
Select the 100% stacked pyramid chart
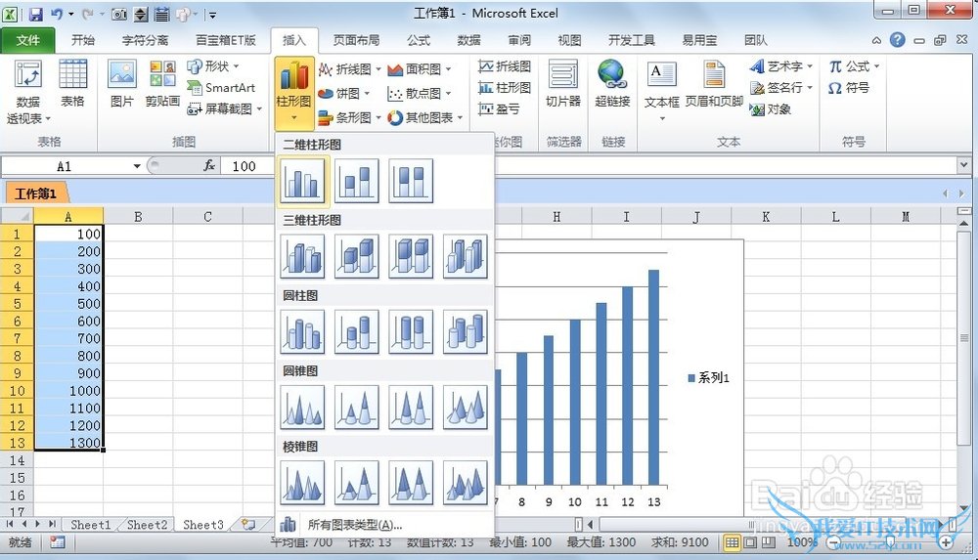click(411, 483)
